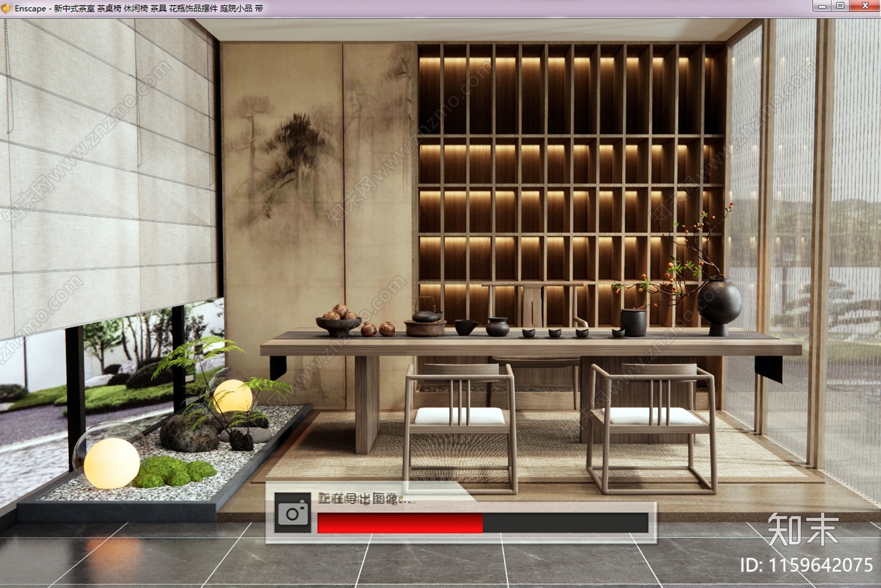Click the Enscape app icon in title bar
881x588 pixels.
pos(6,8)
